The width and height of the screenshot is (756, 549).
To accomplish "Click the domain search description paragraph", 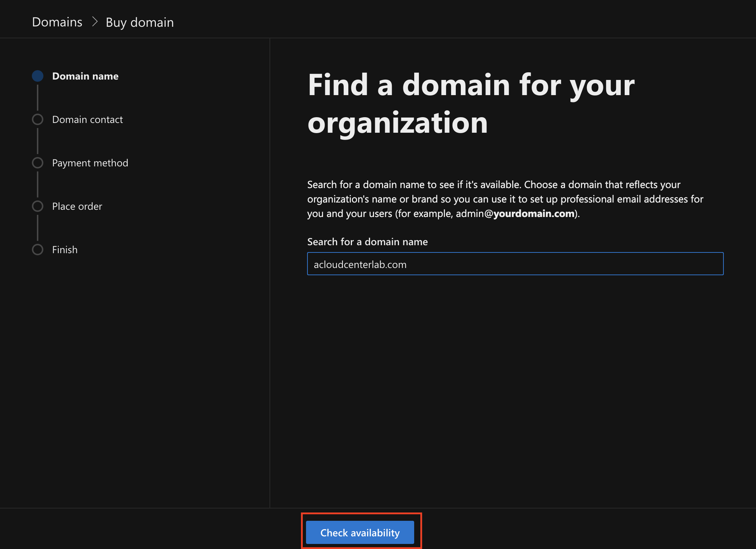I will click(505, 199).
